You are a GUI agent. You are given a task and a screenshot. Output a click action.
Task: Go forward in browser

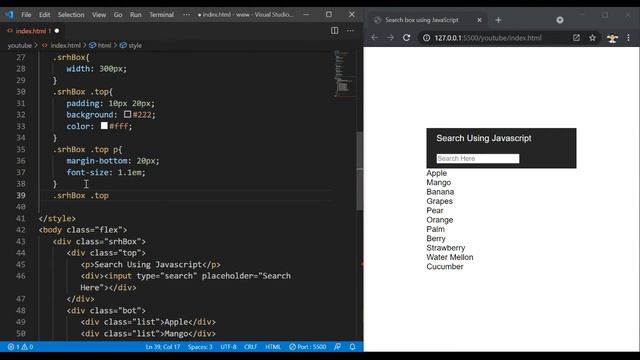391,38
